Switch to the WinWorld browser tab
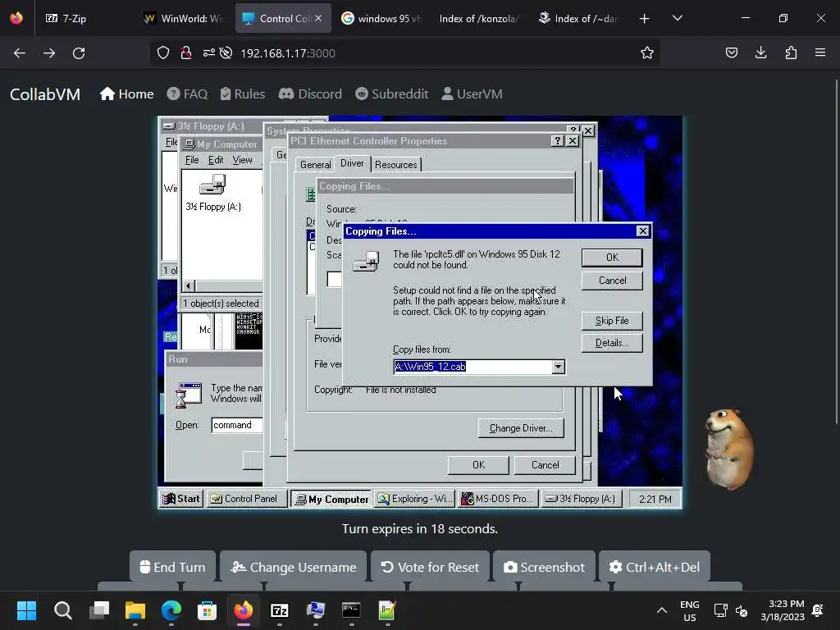The image size is (840, 630). pyautogui.click(x=185, y=18)
